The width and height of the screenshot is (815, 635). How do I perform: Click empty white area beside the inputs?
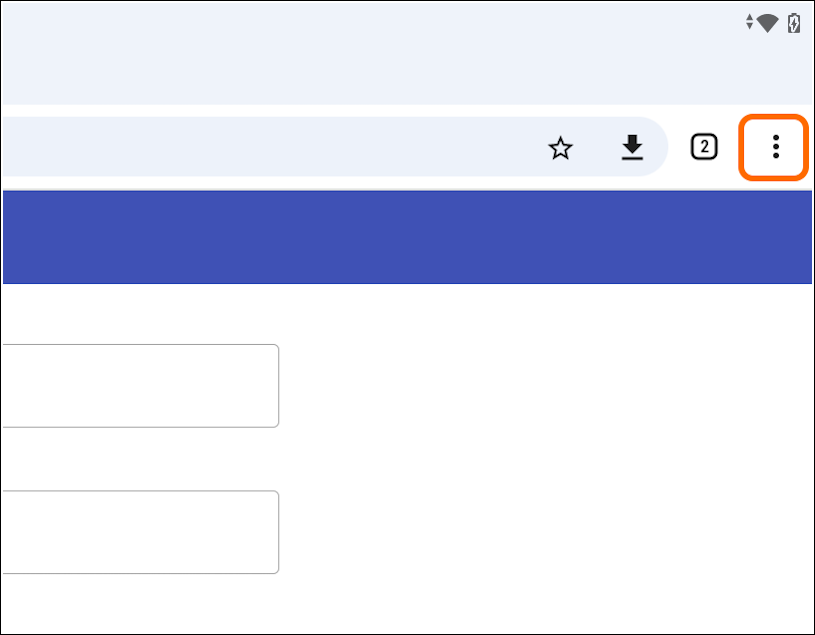click(x=540, y=450)
